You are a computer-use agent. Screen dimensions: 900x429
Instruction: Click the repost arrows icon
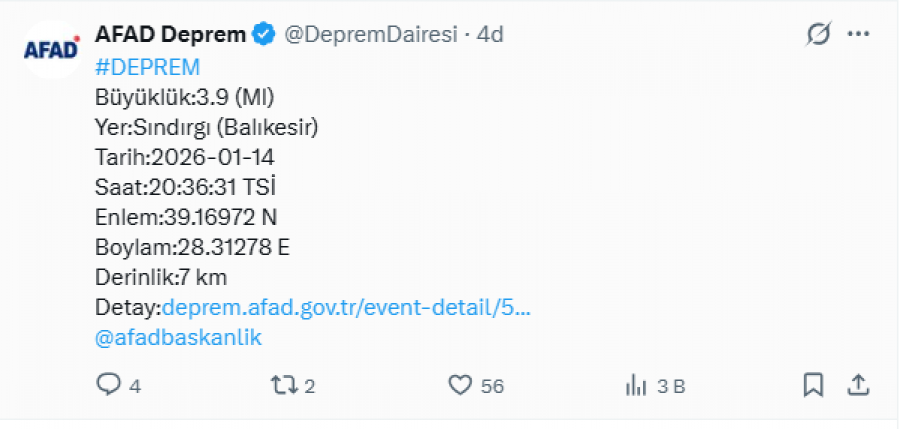click(x=283, y=385)
